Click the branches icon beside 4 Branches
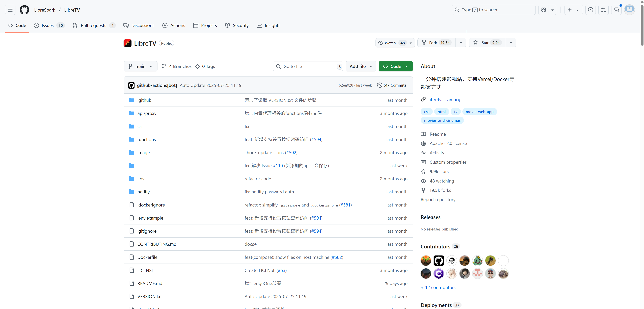 164,66
